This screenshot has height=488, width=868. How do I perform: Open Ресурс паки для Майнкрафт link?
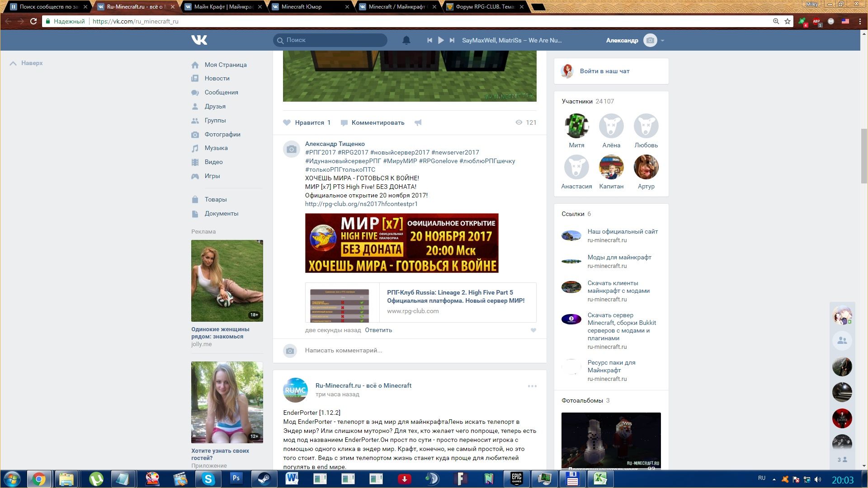pyautogui.click(x=611, y=366)
